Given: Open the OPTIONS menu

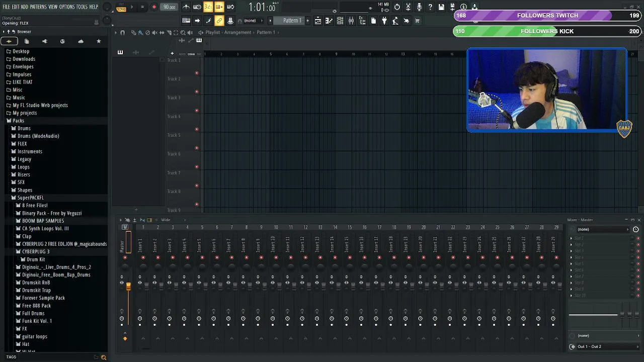Looking at the screenshot, I should [67, 7].
